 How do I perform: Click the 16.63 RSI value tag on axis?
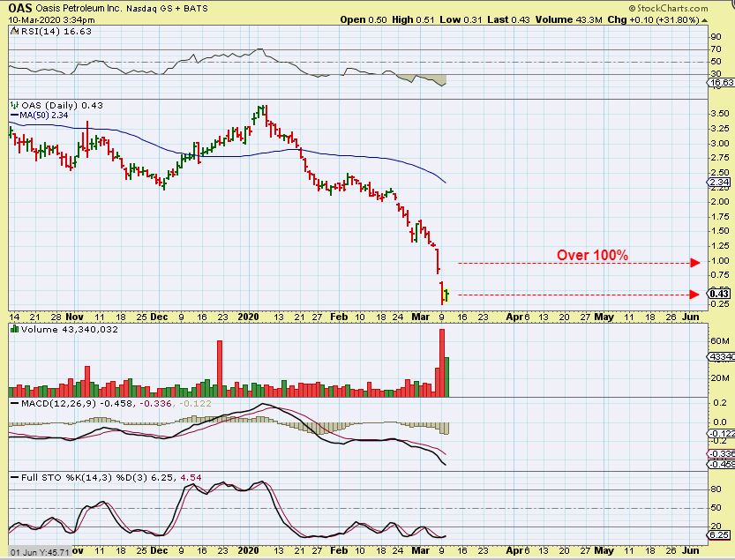722,83
